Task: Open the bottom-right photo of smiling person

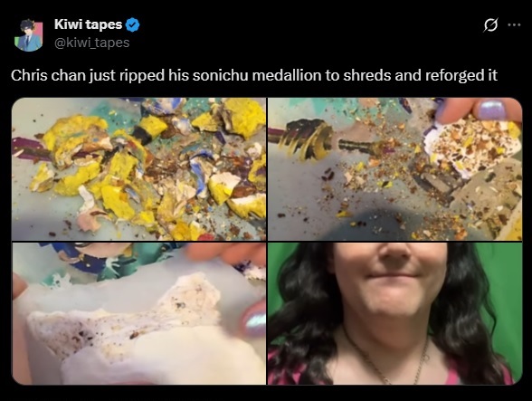Action: click(x=394, y=313)
